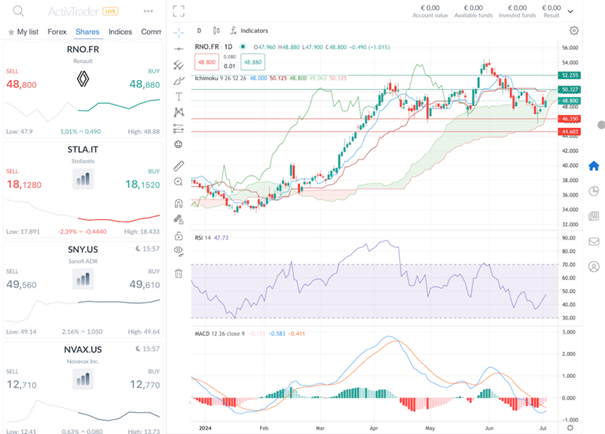This screenshot has width=605, height=434.
Task: Toggle magnet snap mode
Action: (178, 203)
